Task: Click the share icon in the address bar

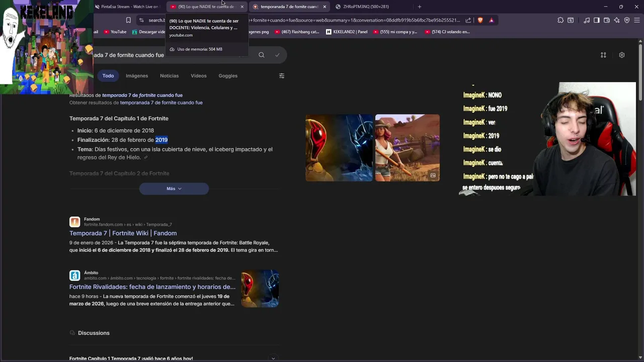Action: pyautogui.click(x=468, y=20)
